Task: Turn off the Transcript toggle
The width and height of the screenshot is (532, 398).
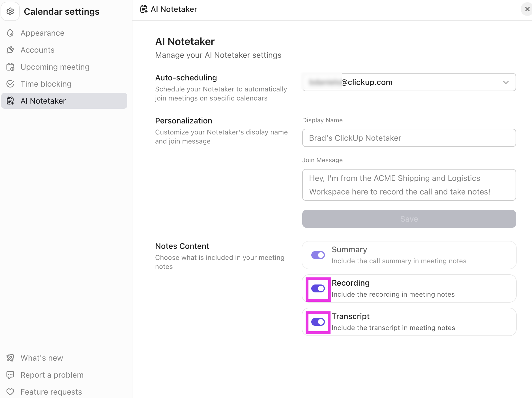Action: [318, 322]
